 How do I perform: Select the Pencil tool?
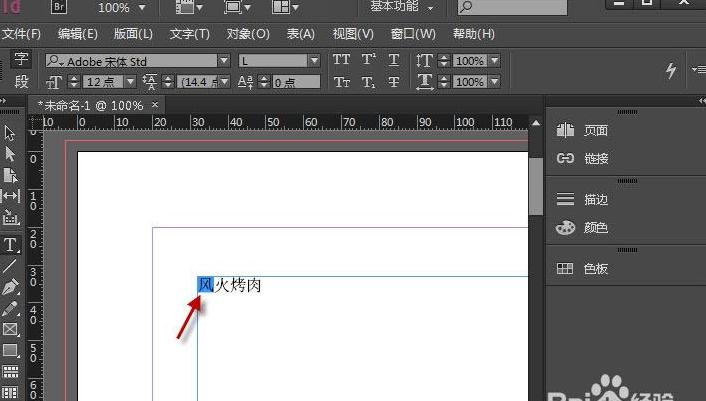pos(10,308)
